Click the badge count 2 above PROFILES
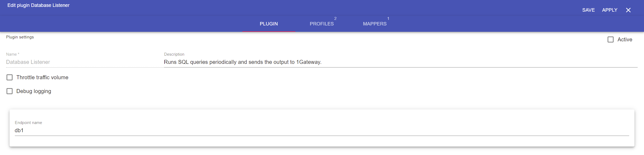Image resolution: width=644 pixels, height=155 pixels. [x=335, y=19]
